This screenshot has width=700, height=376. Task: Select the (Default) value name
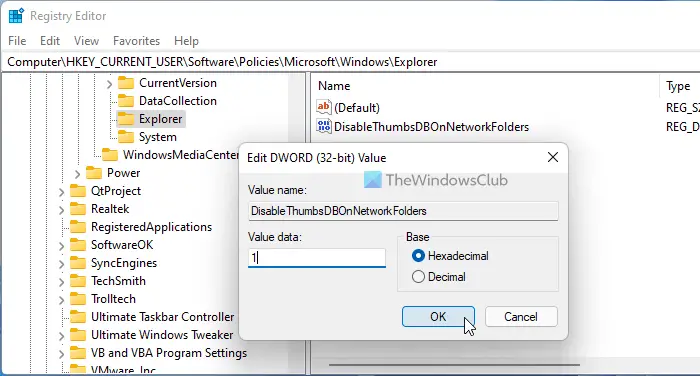tap(357, 108)
